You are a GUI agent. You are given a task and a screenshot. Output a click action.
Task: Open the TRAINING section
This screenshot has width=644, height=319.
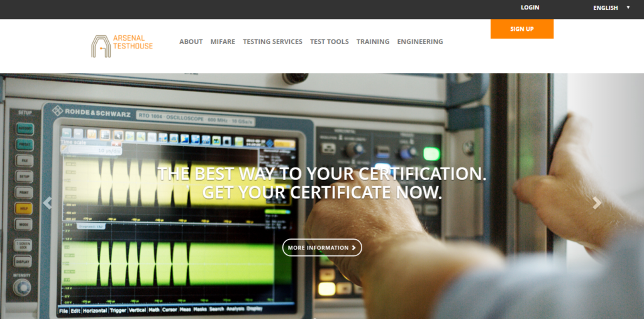tap(372, 42)
